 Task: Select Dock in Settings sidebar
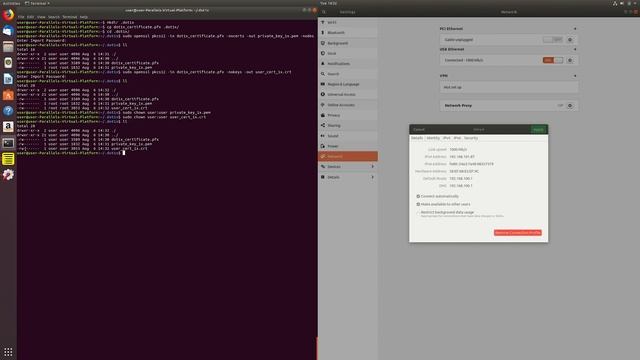[x=348, y=53]
